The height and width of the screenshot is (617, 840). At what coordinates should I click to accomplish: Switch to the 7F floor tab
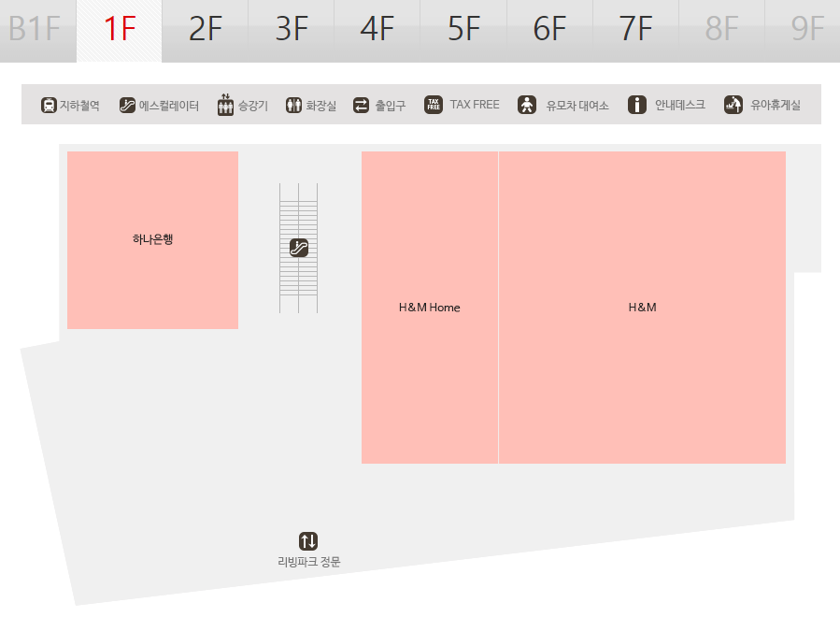pyautogui.click(x=636, y=31)
